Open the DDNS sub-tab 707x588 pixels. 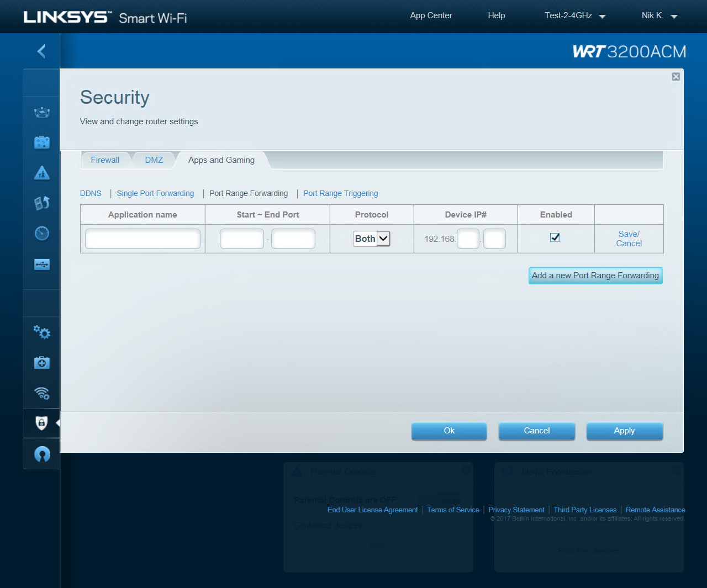91,193
